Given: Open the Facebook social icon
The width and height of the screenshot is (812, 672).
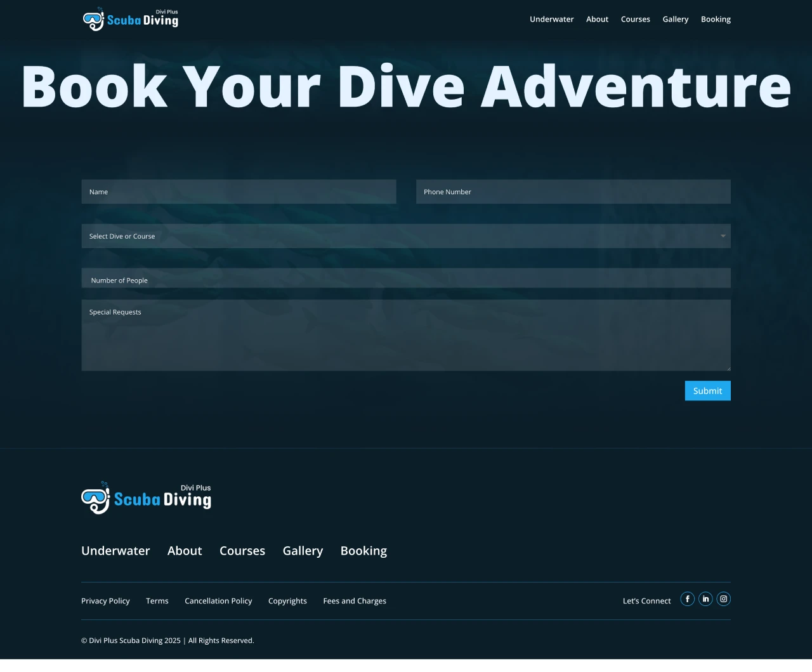Looking at the screenshot, I should [x=687, y=599].
